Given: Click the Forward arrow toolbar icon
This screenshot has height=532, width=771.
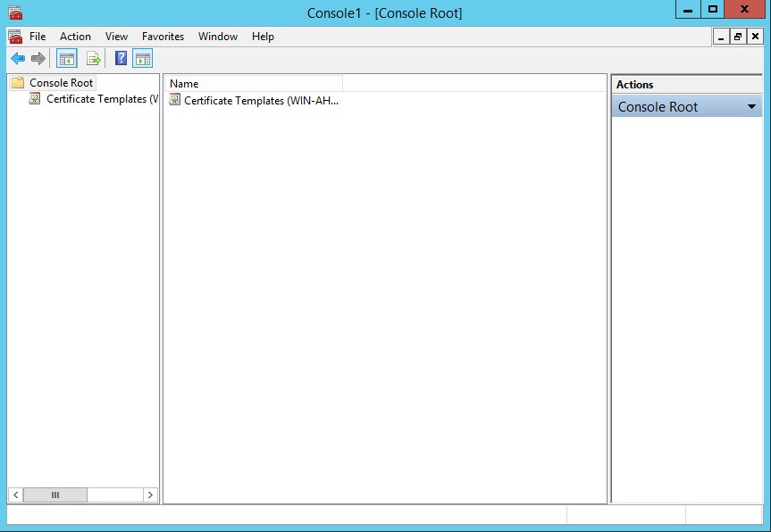Looking at the screenshot, I should pos(38,58).
